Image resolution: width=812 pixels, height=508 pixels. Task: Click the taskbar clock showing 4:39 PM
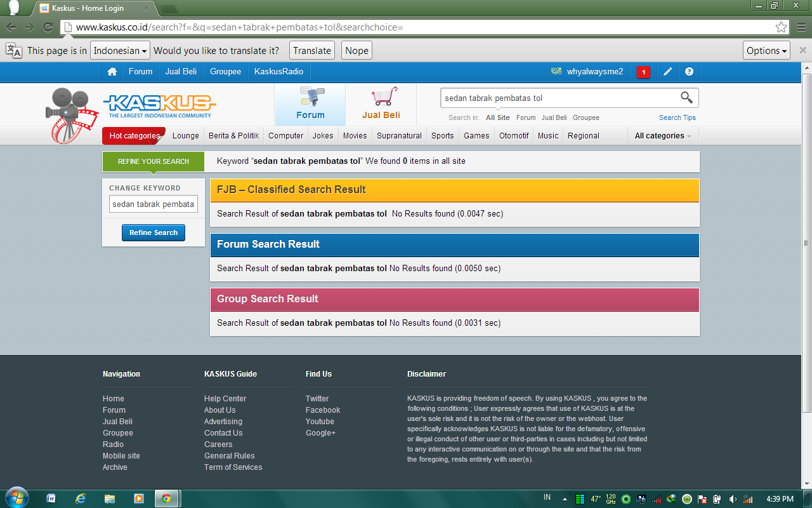pos(780,499)
